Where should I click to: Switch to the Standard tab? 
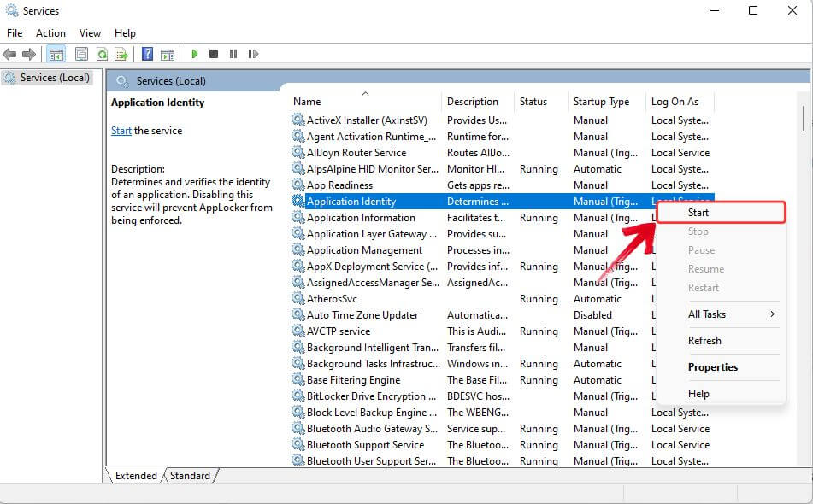(x=189, y=476)
